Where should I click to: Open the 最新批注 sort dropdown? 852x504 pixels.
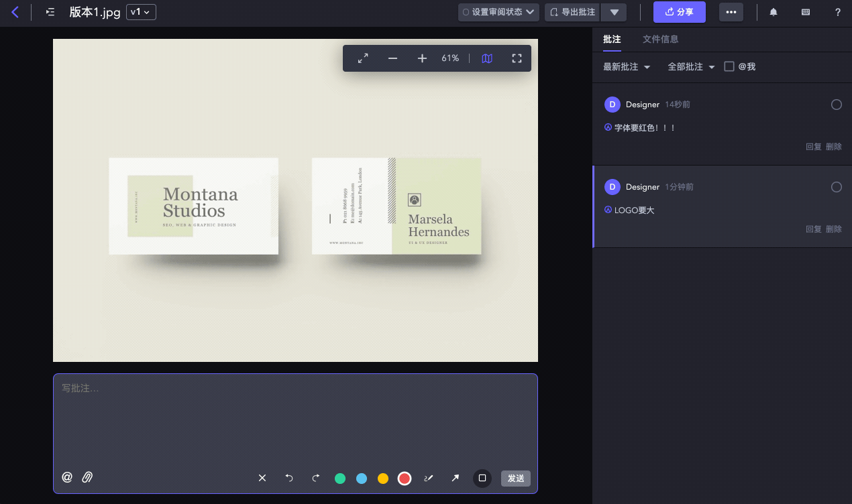click(x=627, y=67)
